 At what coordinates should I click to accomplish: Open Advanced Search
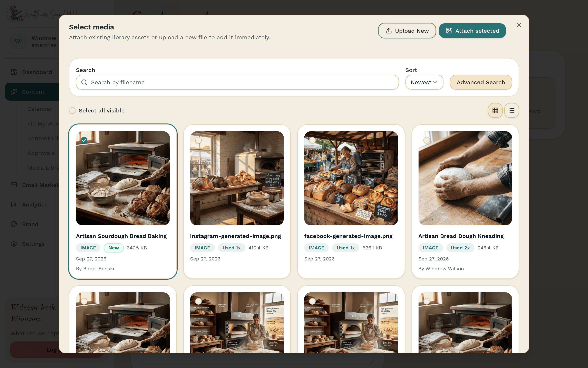point(481,82)
